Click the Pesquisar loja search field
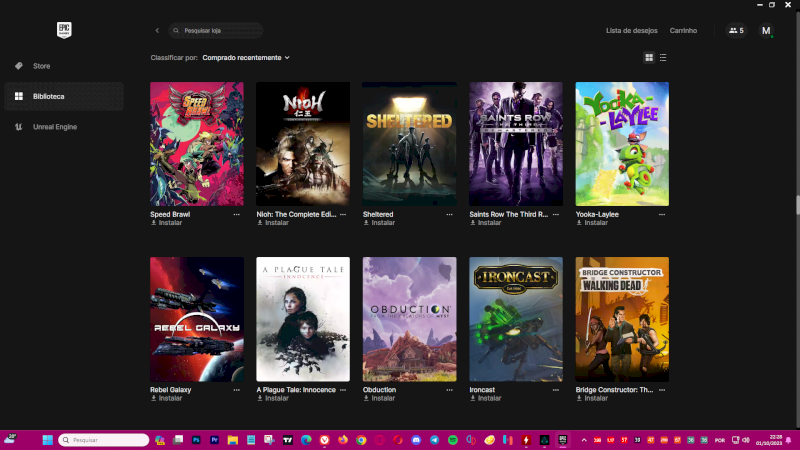The width and height of the screenshot is (800, 450). click(217, 31)
